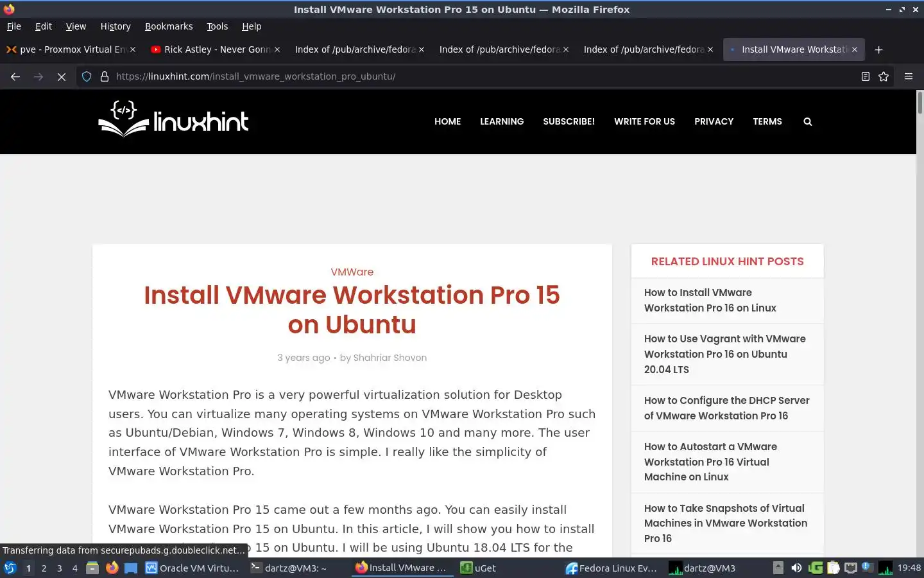
Task: Toggle reader view icon in address bar
Action: [865, 76]
